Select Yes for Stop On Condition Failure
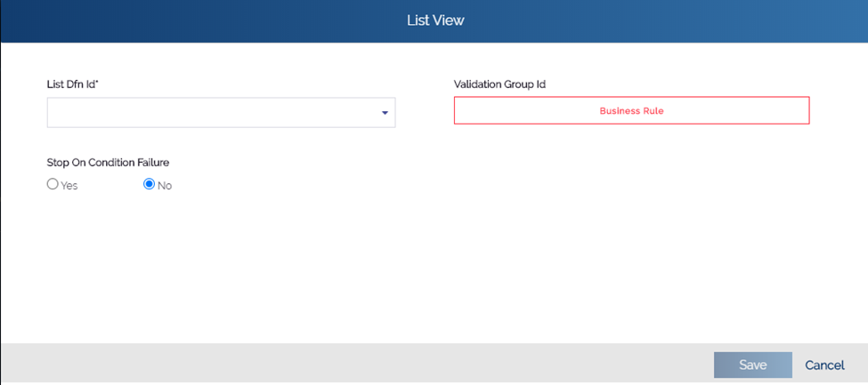This screenshot has height=385, width=868. (x=53, y=184)
